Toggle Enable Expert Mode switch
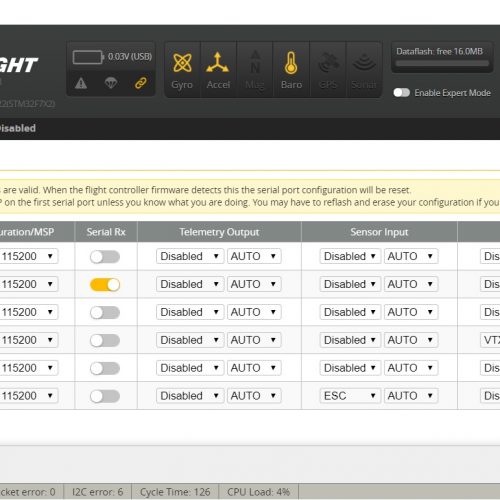The height and width of the screenshot is (500, 500). tap(401, 93)
